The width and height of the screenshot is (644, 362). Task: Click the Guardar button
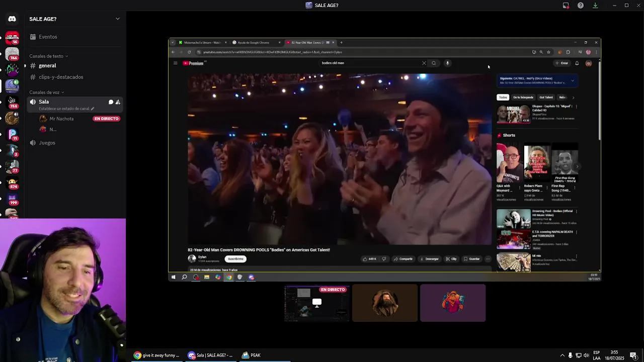pos(471,259)
